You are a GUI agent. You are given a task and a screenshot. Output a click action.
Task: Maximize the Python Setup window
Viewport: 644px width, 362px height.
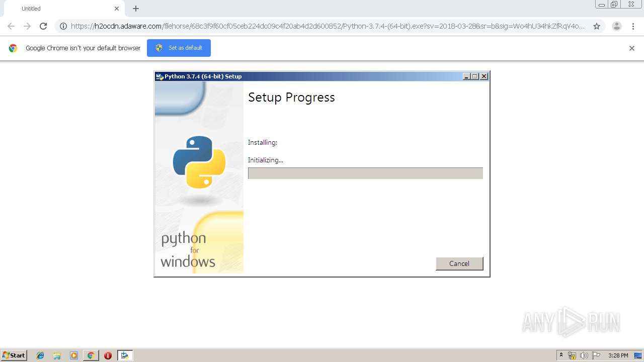pos(475,76)
